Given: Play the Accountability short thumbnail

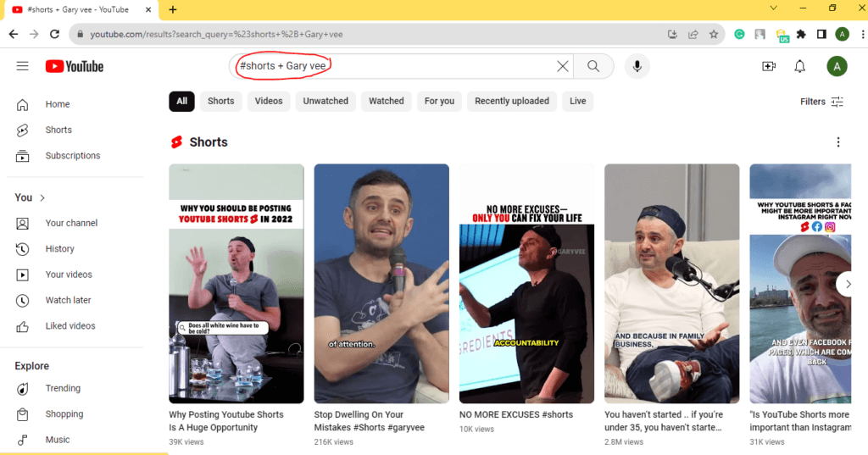Looking at the screenshot, I should click(526, 283).
